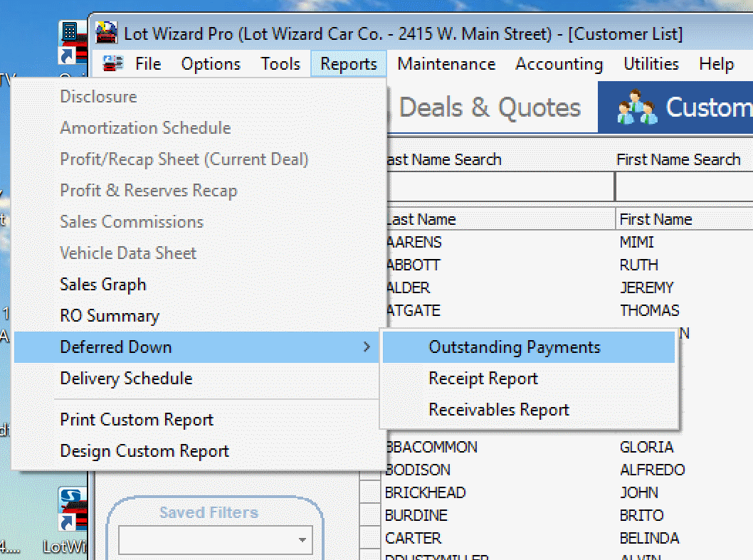Select the Delivery Schedule option
This screenshot has height=560, width=753.
(x=126, y=379)
